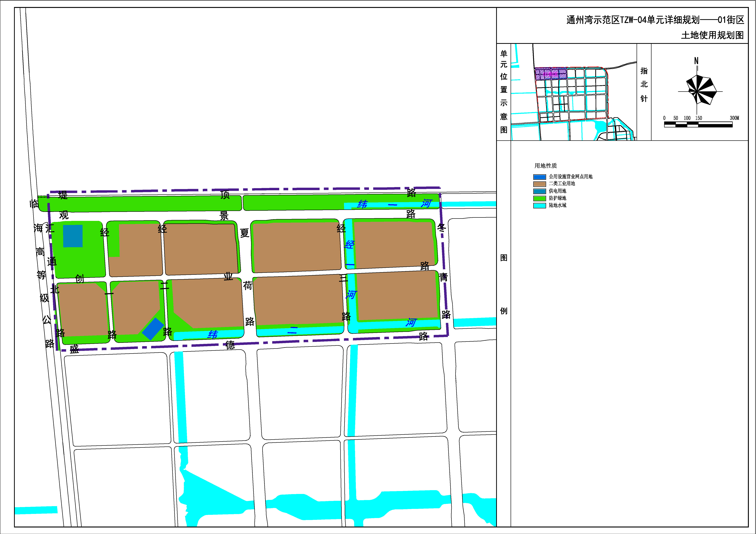This screenshot has width=756, height=534.
Task: Click the 供电用地 teal legend swatch
Action: point(539,191)
